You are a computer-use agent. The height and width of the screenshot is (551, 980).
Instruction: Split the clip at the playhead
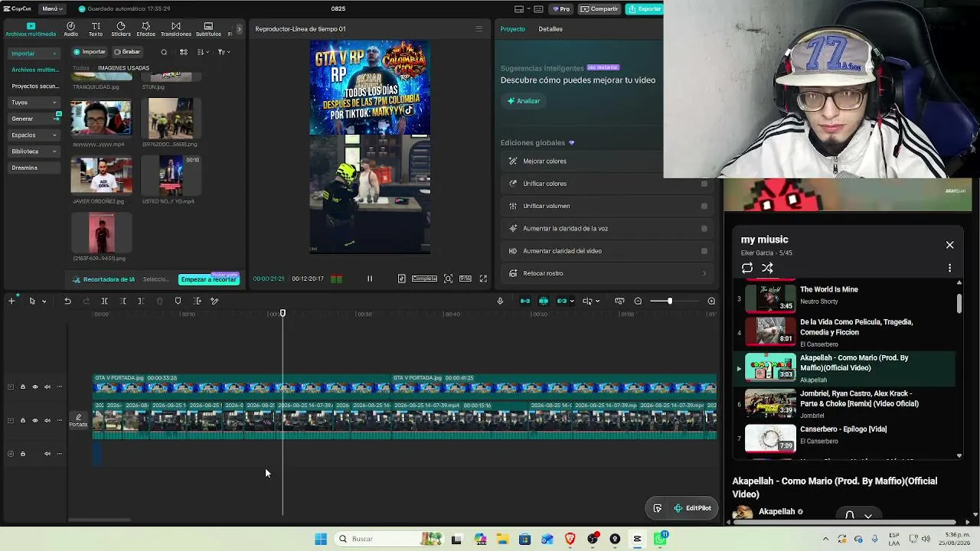(x=105, y=301)
